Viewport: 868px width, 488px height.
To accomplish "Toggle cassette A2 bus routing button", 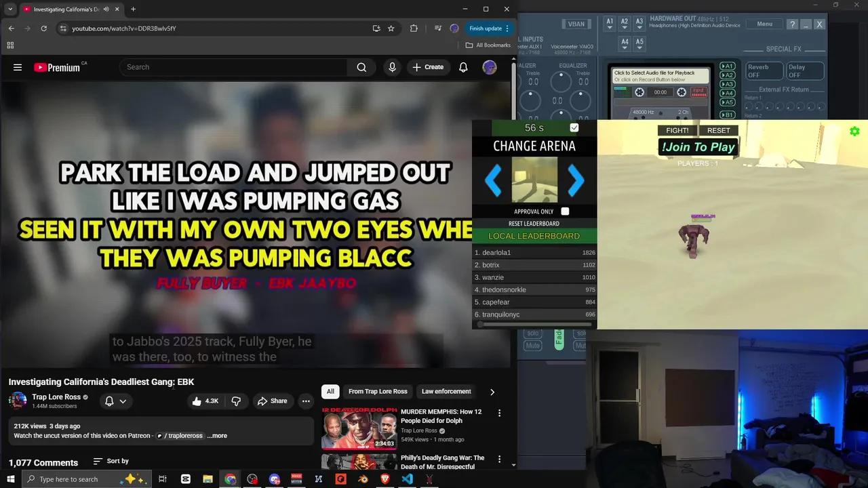I will [727, 75].
